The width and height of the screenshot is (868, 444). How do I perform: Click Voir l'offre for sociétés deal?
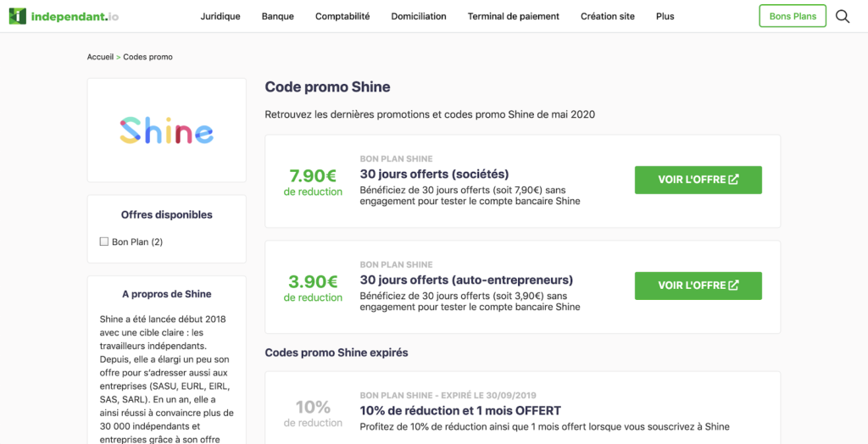698,180
